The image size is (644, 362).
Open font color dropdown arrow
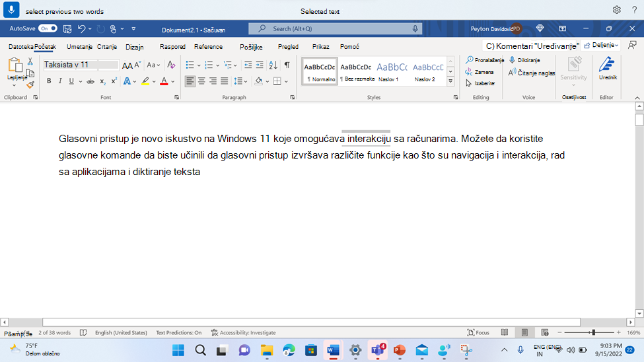pyautogui.click(x=173, y=81)
